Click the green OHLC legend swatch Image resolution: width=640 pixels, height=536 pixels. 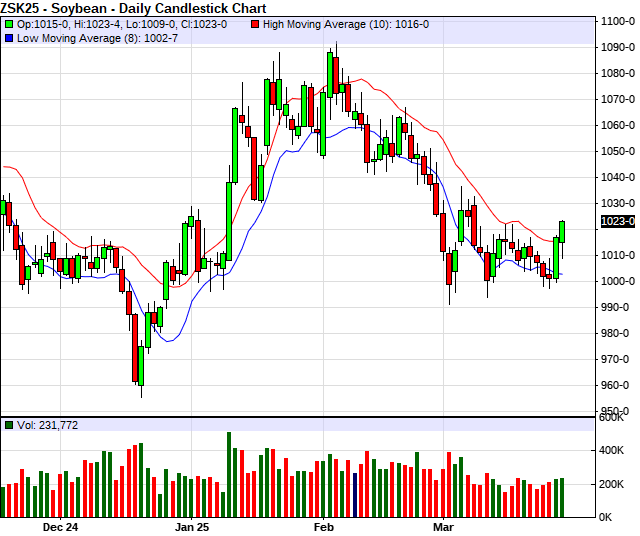[x=9, y=24]
